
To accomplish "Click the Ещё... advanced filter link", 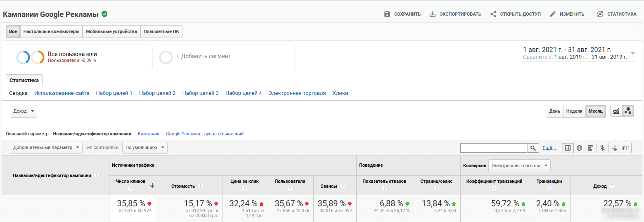I will (549, 148).
